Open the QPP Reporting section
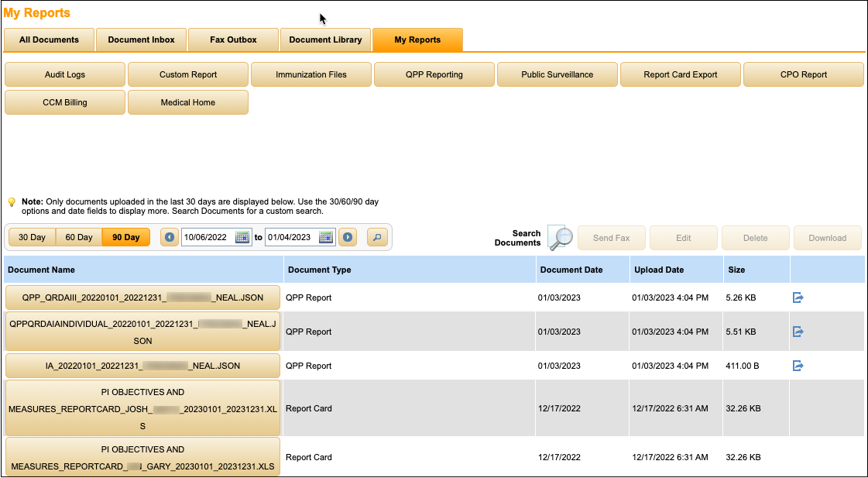This screenshot has height=478, width=868. pos(434,74)
